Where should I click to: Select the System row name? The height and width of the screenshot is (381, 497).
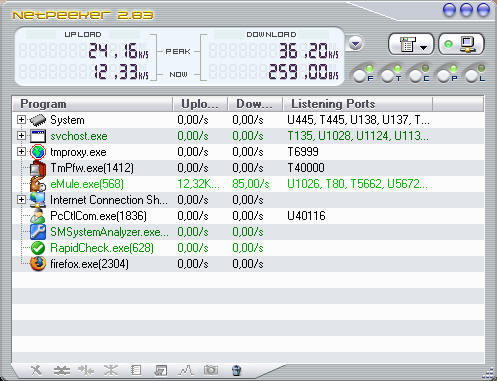67,120
